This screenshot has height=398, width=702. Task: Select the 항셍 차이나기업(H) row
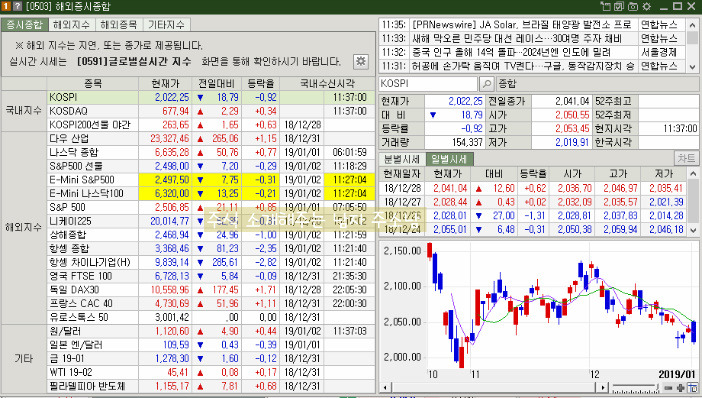[210, 262]
